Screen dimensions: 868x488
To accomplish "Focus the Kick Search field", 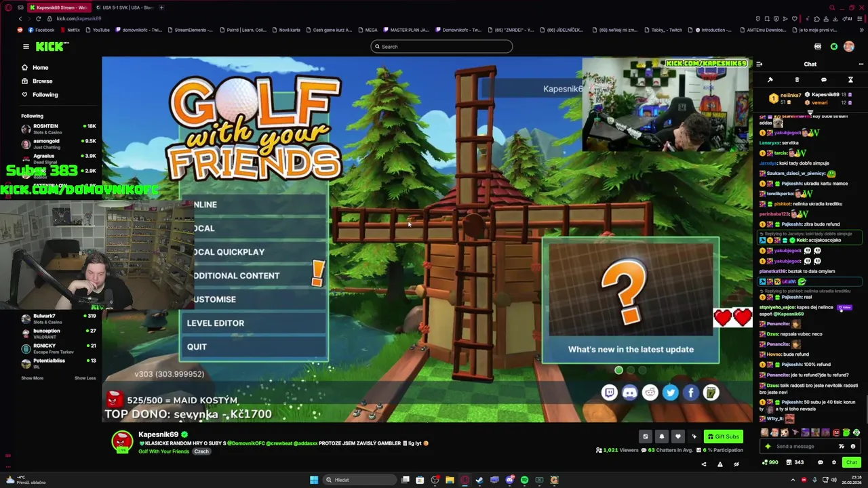I will point(441,47).
